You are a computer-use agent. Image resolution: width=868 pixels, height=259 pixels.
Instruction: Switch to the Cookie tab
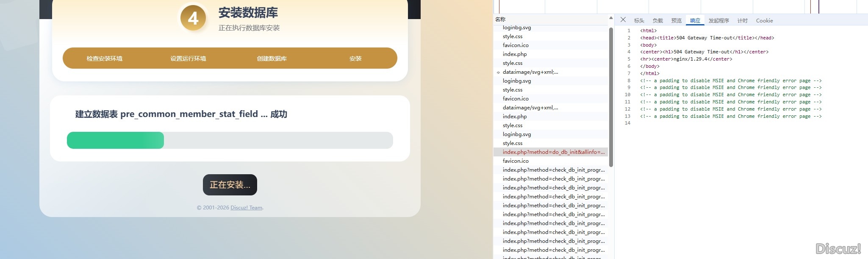pyautogui.click(x=764, y=21)
